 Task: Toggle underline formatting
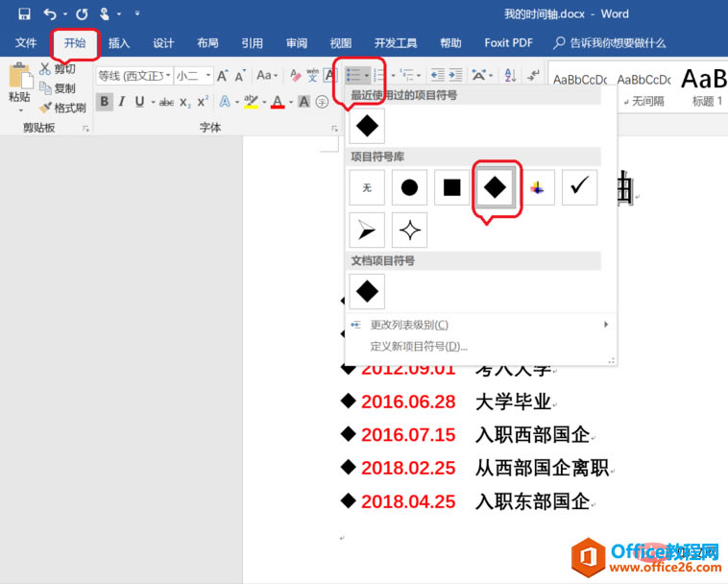click(139, 102)
